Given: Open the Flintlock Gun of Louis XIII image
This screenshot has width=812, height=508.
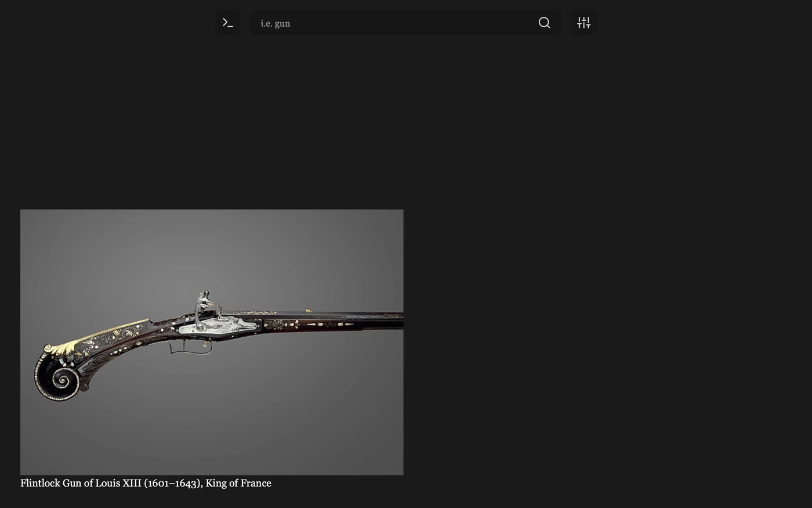Looking at the screenshot, I should pos(212,341).
